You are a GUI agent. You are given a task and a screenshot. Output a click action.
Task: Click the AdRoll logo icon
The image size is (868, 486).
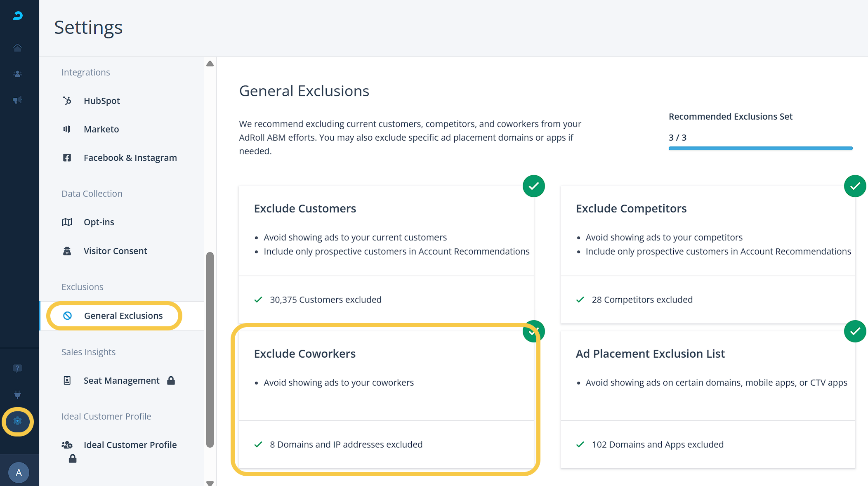(x=18, y=16)
